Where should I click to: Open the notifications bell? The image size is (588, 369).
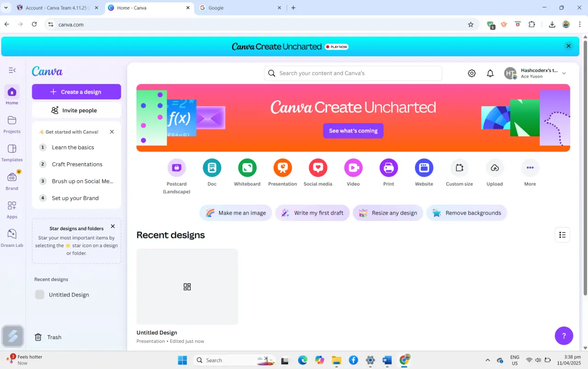[490, 73]
